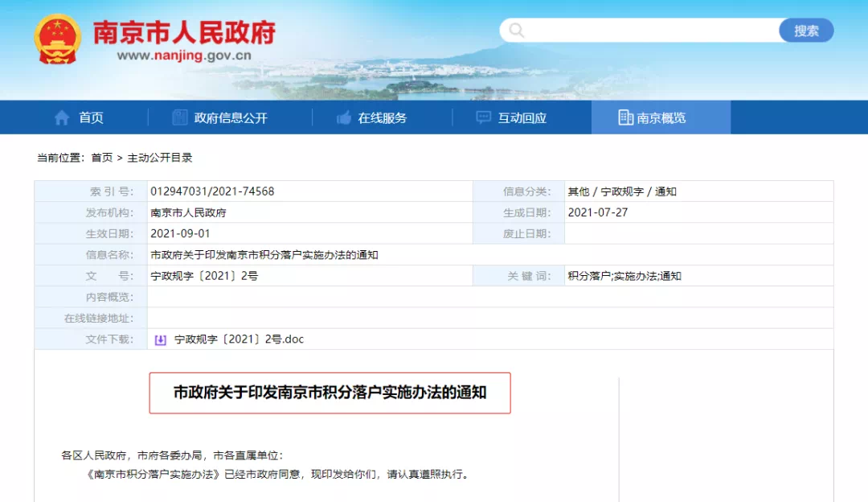This screenshot has height=502, width=868.
Task: Click the magnifier icon in search bar
Action: [516, 31]
